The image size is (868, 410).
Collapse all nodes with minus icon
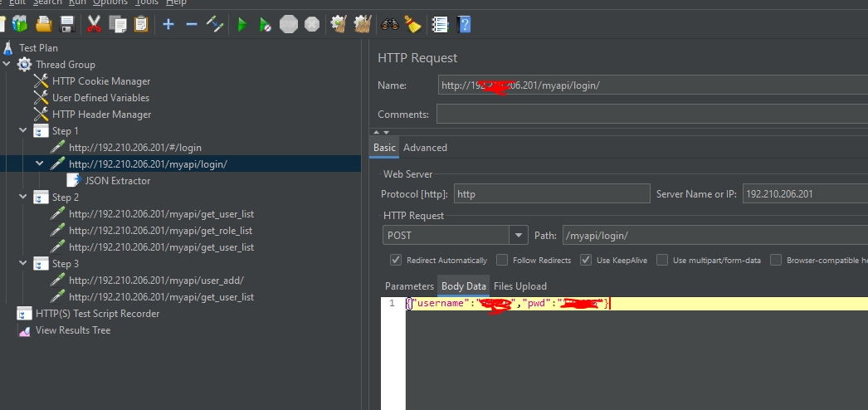coord(192,24)
